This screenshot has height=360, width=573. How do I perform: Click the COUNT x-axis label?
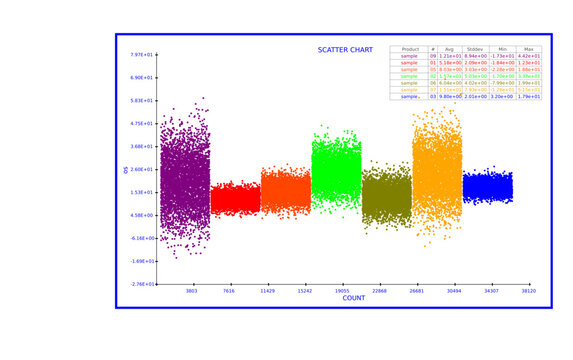pos(353,298)
